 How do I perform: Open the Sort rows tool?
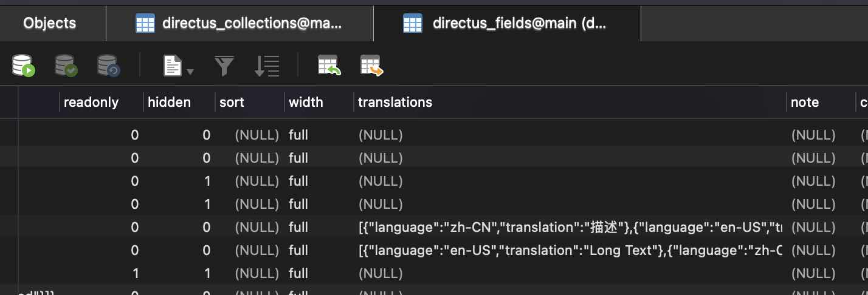(x=266, y=66)
